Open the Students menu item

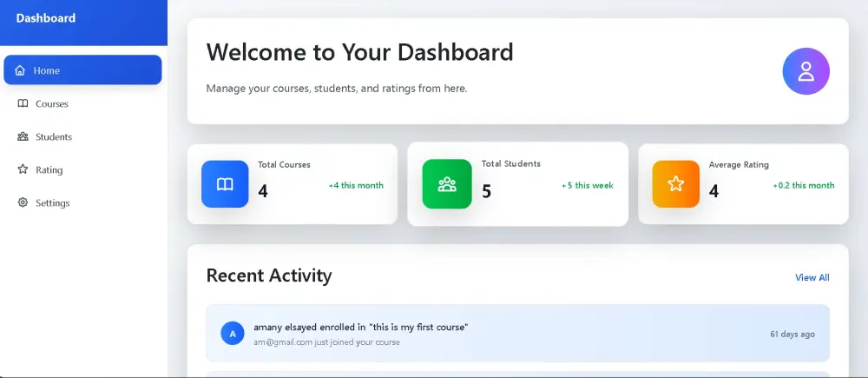click(x=82, y=137)
